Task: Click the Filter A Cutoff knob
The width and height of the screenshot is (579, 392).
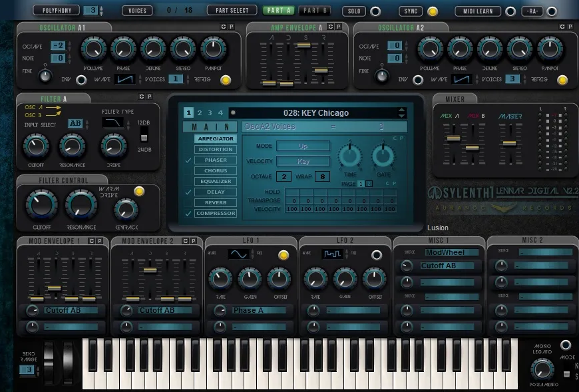Action: (x=36, y=146)
